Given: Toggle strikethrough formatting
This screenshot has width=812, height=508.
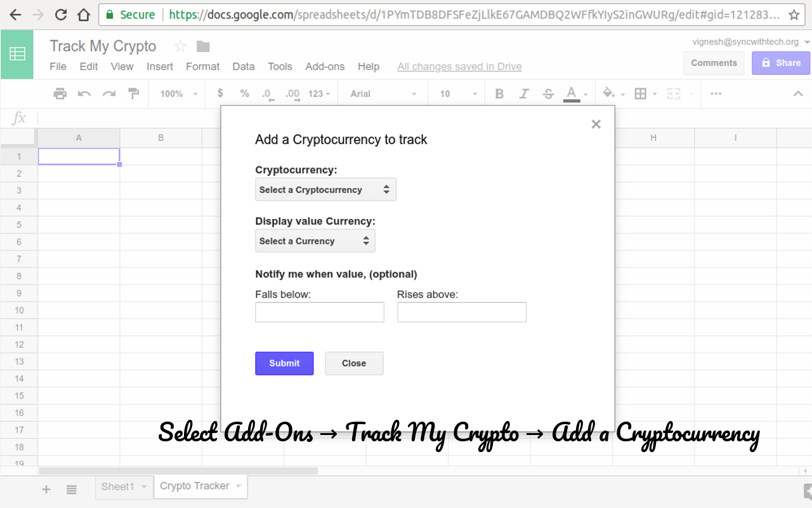Looking at the screenshot, I should point(548,94).
